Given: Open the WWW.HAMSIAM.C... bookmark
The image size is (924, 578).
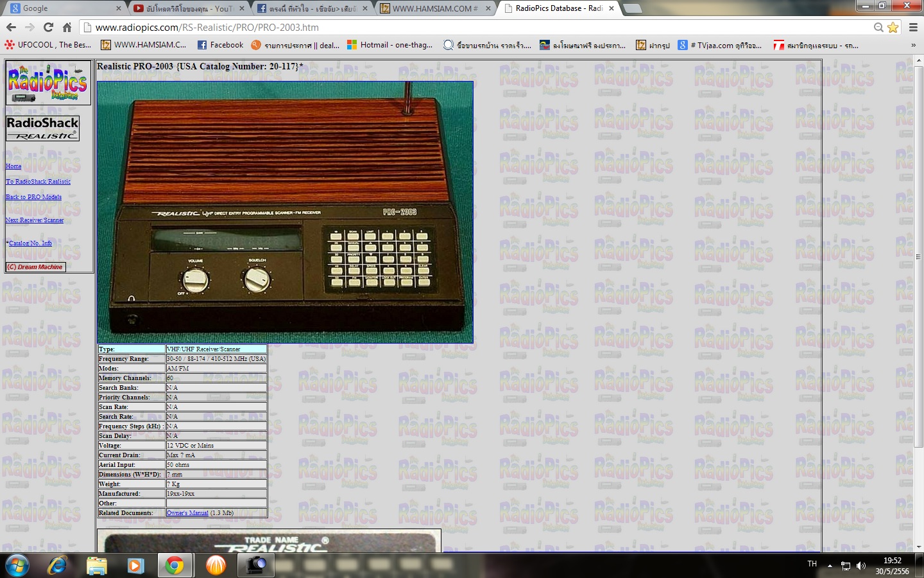Looking at the screenshot, I should 144,45.
